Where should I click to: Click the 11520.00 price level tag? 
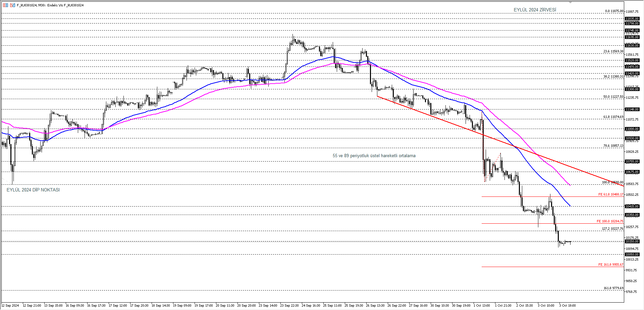click(x=632, y=60)
